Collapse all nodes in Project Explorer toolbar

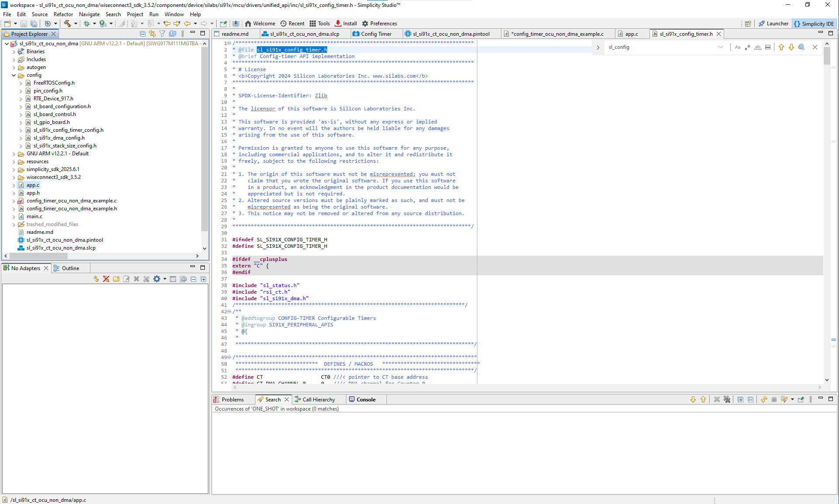click(143, 34)
